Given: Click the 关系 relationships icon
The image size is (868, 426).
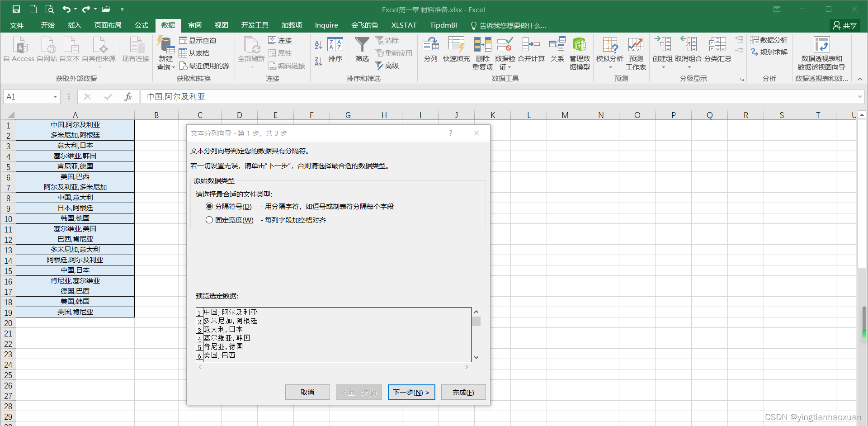Looking at the screenshot, I should coord(557,49).
